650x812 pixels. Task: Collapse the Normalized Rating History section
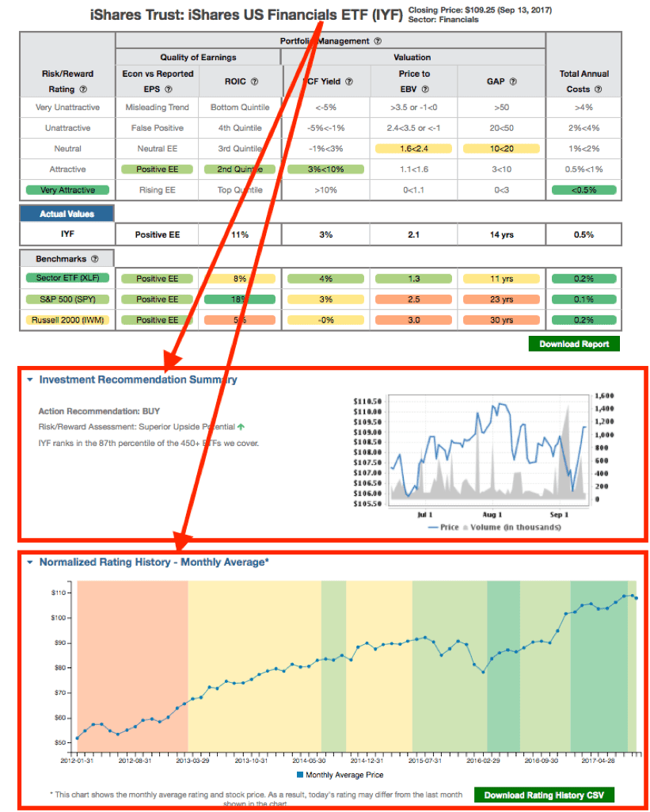point(29,562)
